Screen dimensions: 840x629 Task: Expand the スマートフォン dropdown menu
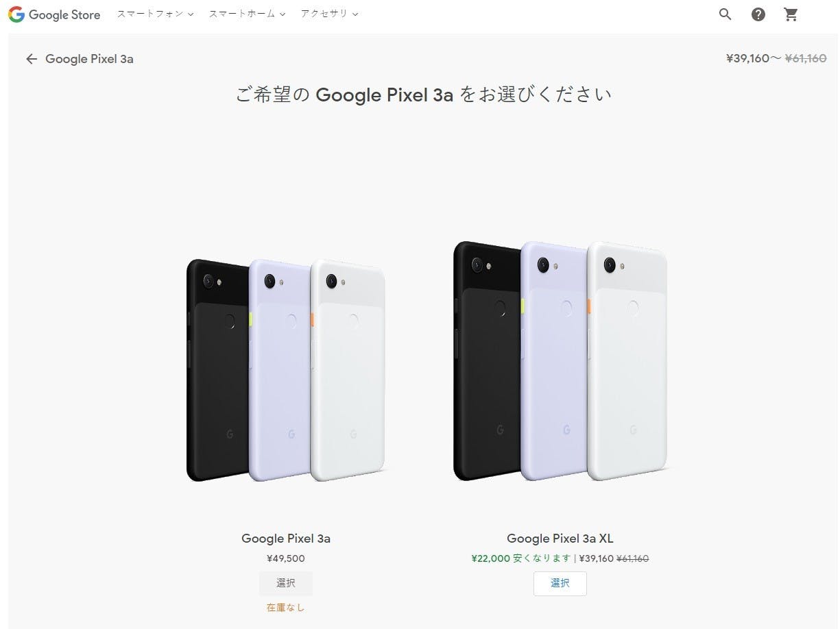click(x=155, y=14)
